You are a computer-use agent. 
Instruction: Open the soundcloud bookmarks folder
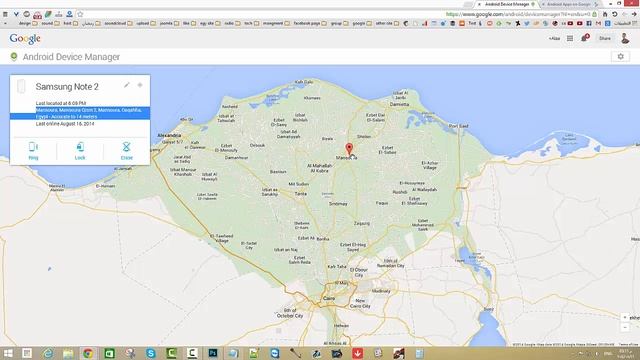pos(118,24)
